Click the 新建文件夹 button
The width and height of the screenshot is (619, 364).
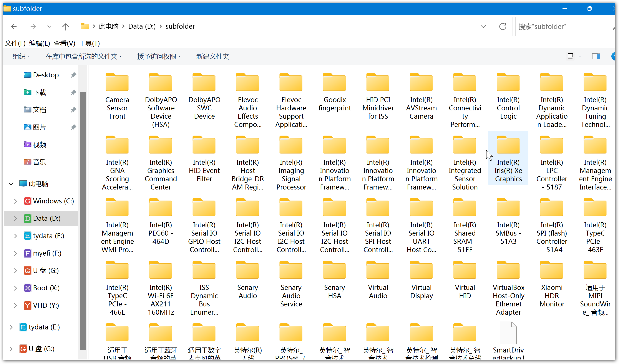pyautogui.click(x=212, y=57)
